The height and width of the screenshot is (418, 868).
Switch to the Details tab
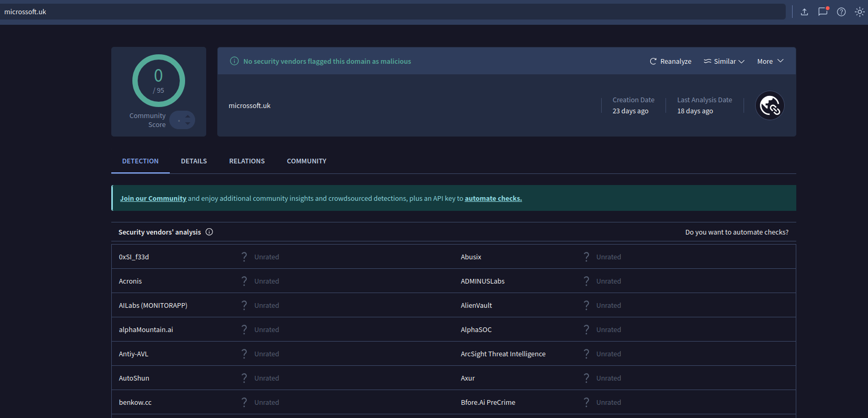[194, 161]
